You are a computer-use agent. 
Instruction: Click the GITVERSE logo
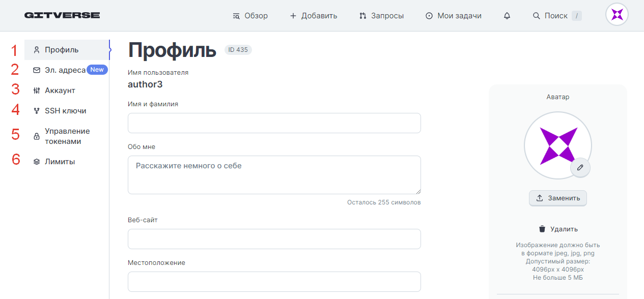62,15
